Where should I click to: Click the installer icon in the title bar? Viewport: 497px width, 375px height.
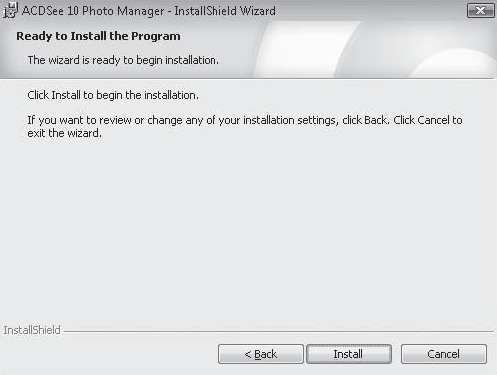(10, 10)
